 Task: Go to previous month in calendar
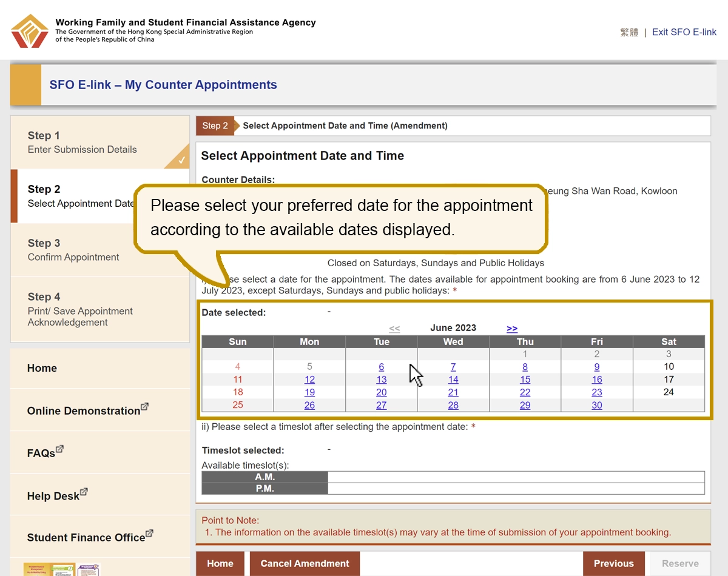click(x=394, y=329)
